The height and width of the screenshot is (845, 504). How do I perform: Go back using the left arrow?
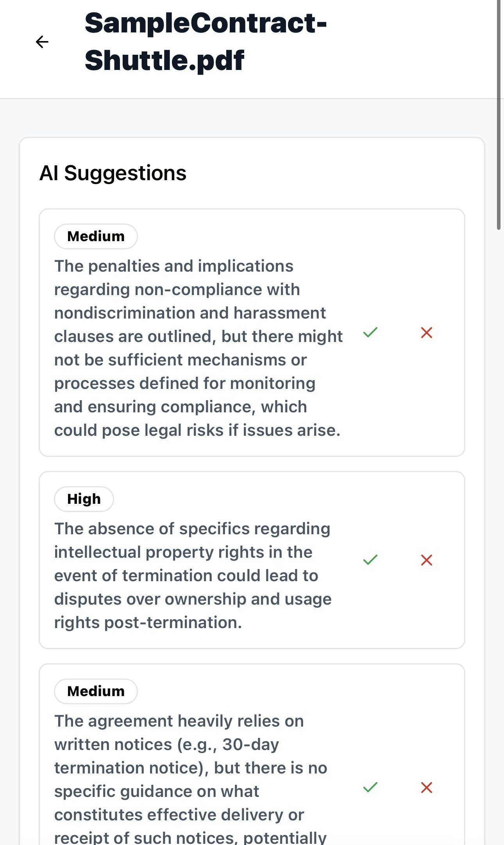[42, 42]
